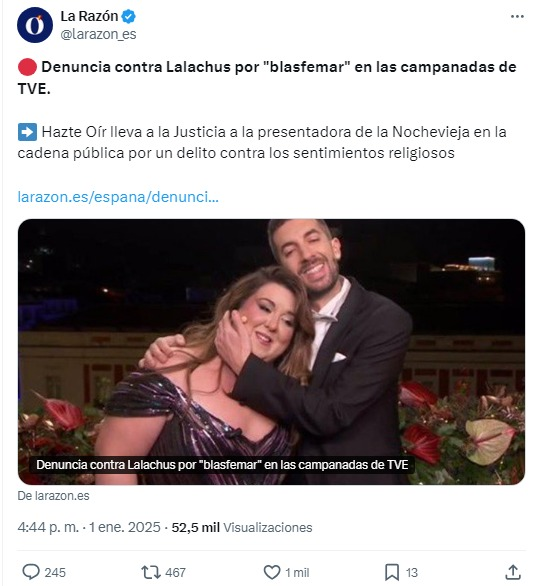Click the card headline caption overlay
Viewport: 540px width, 586px height.
[222, 465]
